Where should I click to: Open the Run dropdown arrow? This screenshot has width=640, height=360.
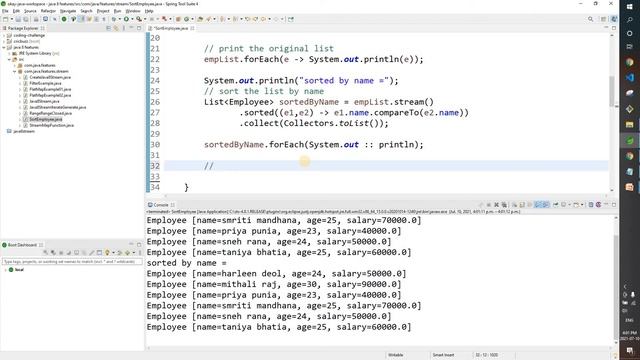pos(132,19)
